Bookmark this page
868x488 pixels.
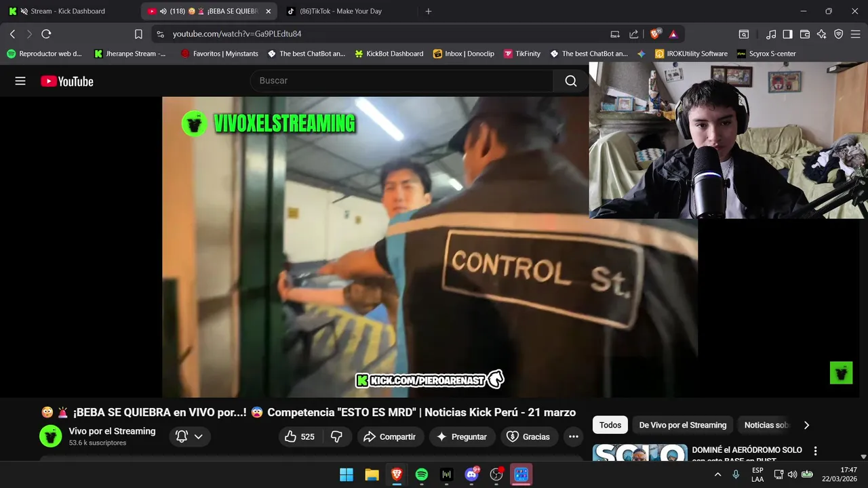click(138, 34)
